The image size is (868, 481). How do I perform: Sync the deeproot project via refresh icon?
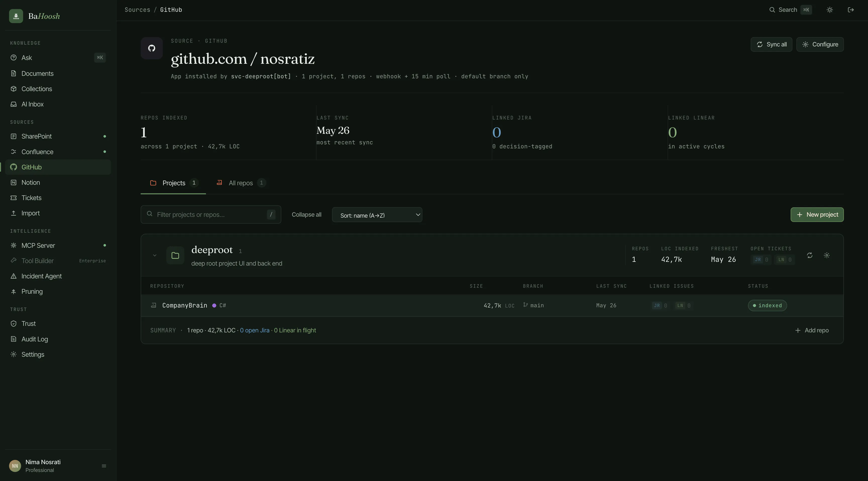pyautogui.click(x=810, y=255)
